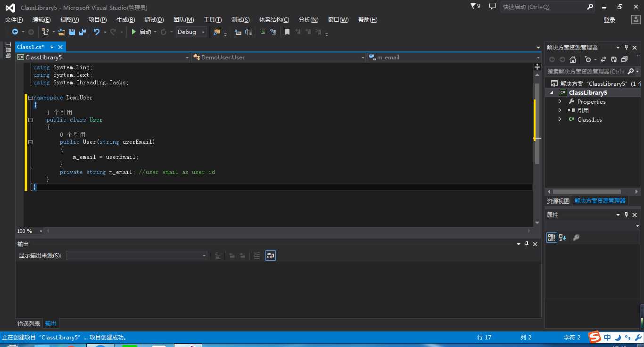Click the Collapse All icon in Solution Explorer
This screenshot has width=644, height=347.
point(624,59)
